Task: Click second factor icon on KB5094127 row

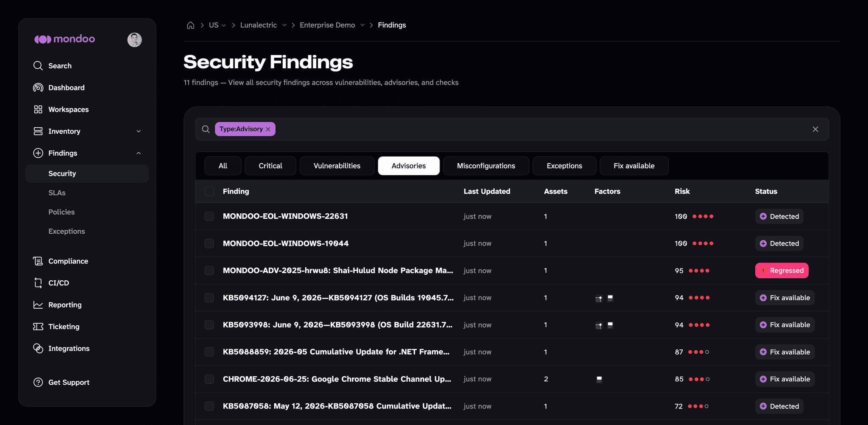Action: point(610,298)
